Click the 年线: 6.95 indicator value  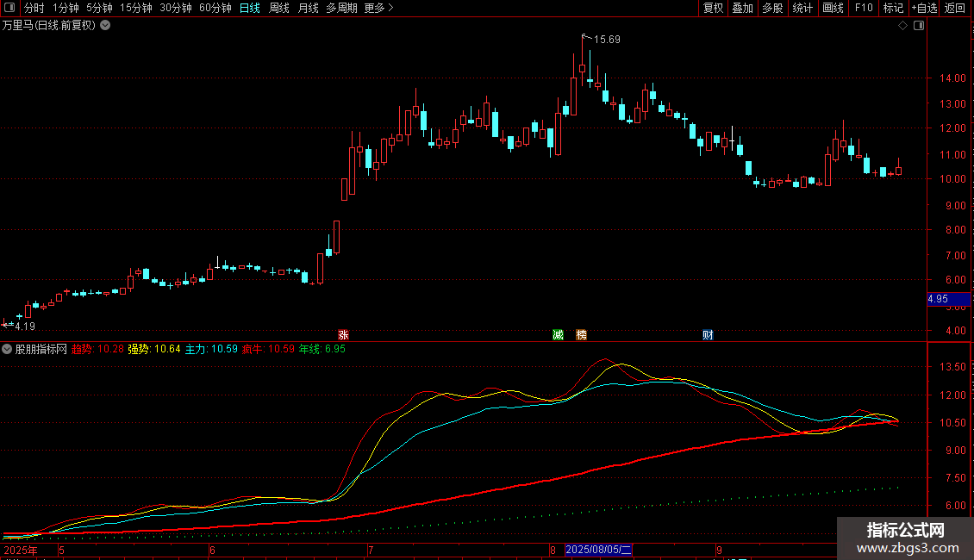coord(322,349)
